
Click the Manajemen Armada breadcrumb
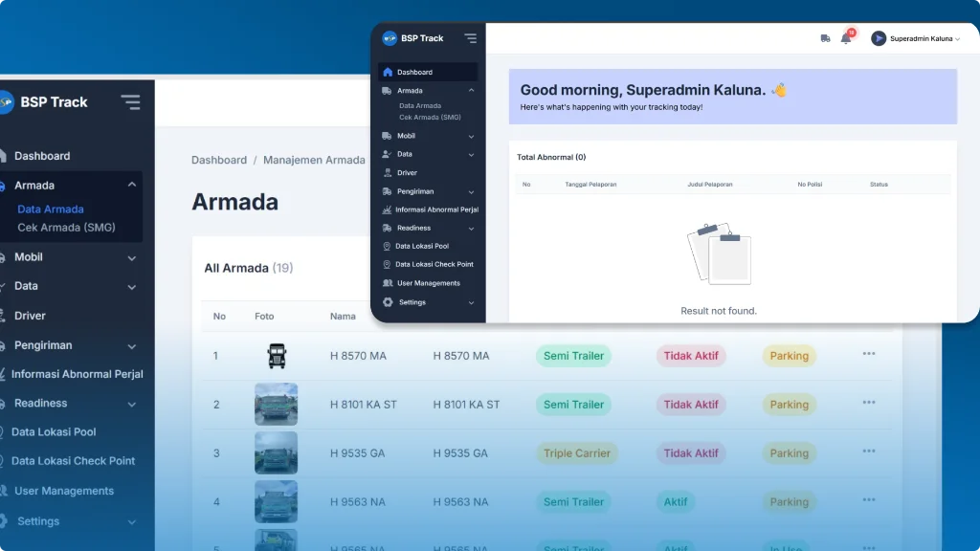314,160
